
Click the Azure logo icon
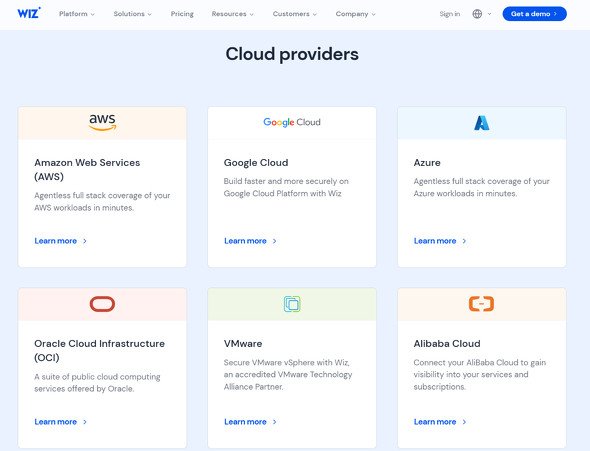point(482,123)
